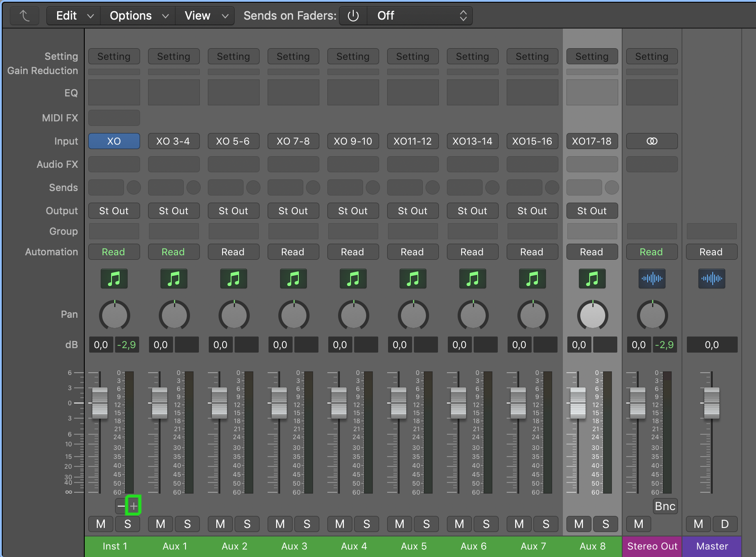Click the Aux 8 pan knob
This screenshot has height=557, width=756.
[593, 316]
